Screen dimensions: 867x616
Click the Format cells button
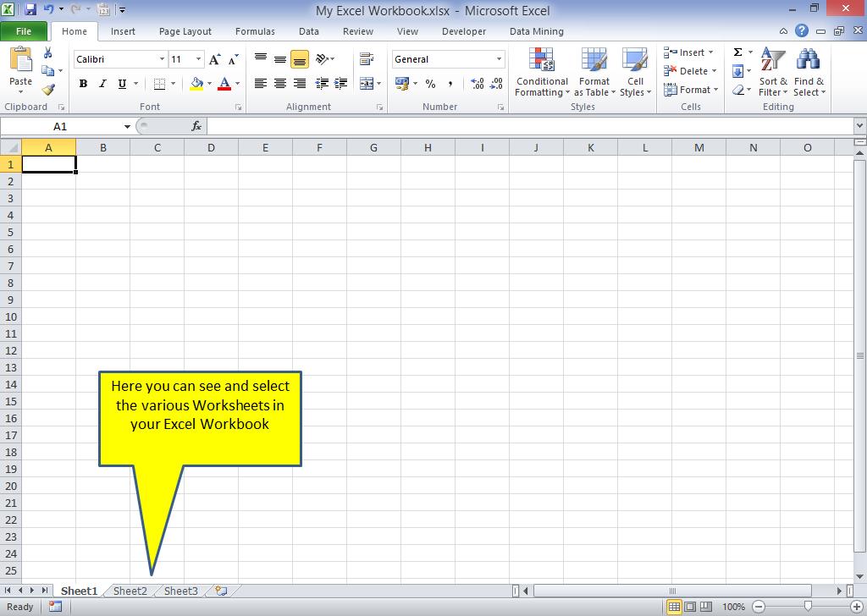pyautogui.click(x=691, y=90)
